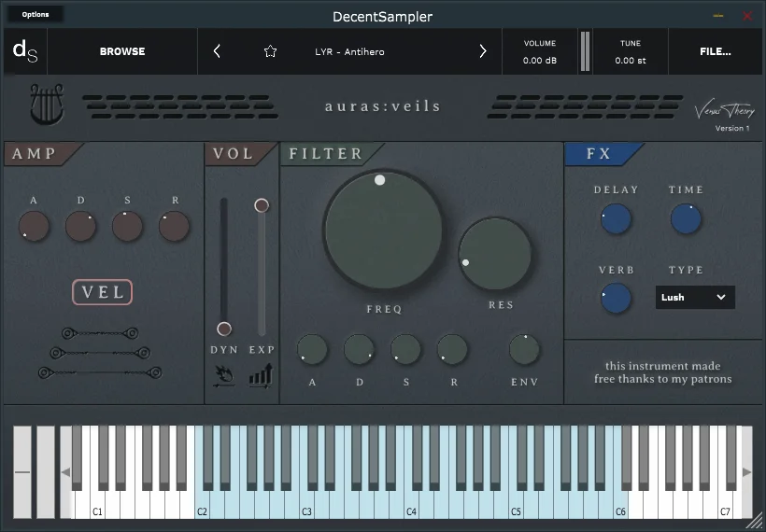Click the flame icon under DYN
Image resolution: width=766 pixels, height=532 pixels.
pos(224,377)
